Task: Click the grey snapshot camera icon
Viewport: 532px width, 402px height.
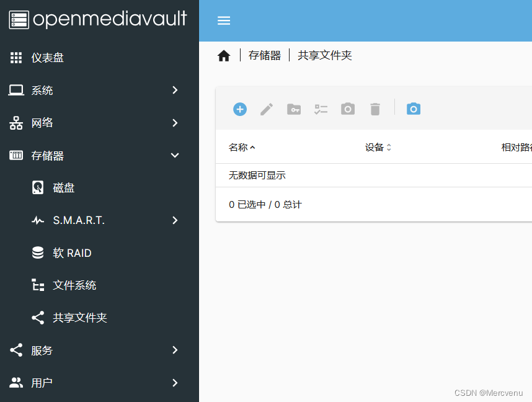Action: 348,109
